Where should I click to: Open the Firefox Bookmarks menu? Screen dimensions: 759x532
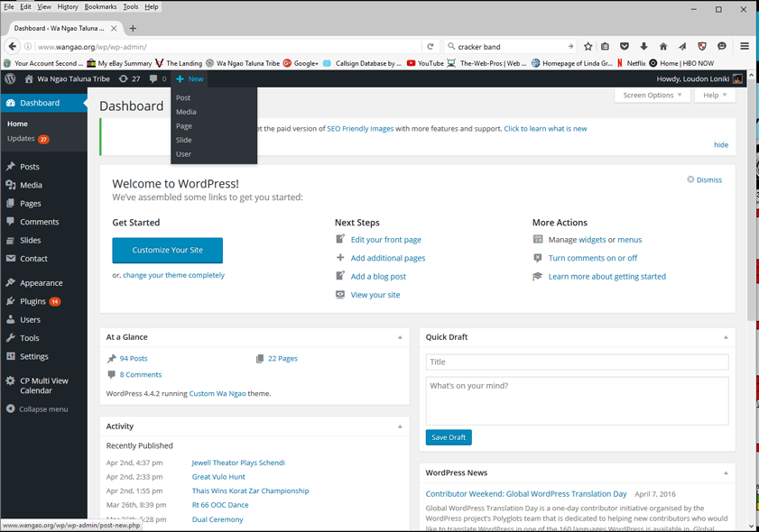pyautogui.click(x=100, y=7)
